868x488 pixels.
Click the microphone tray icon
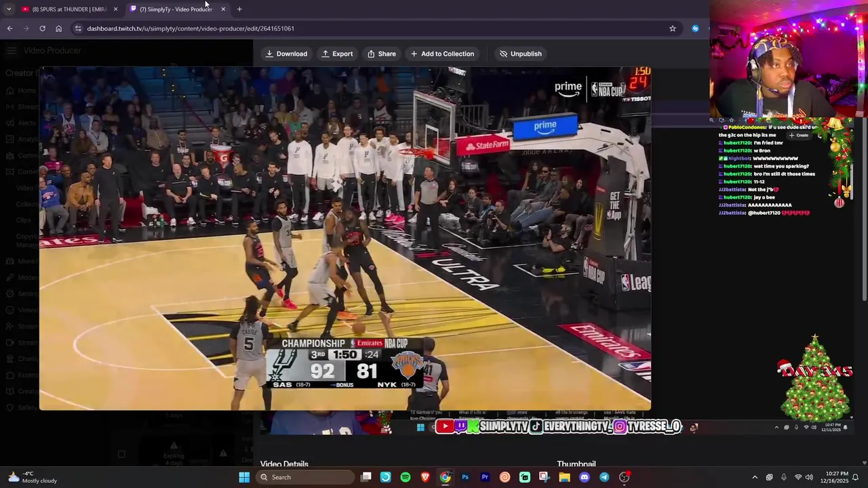784,477
